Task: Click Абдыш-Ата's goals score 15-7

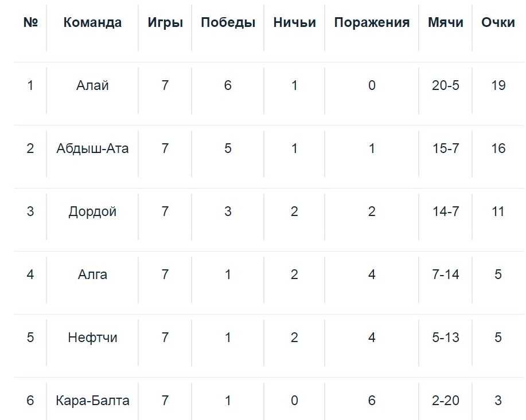Action: [446, 148]
